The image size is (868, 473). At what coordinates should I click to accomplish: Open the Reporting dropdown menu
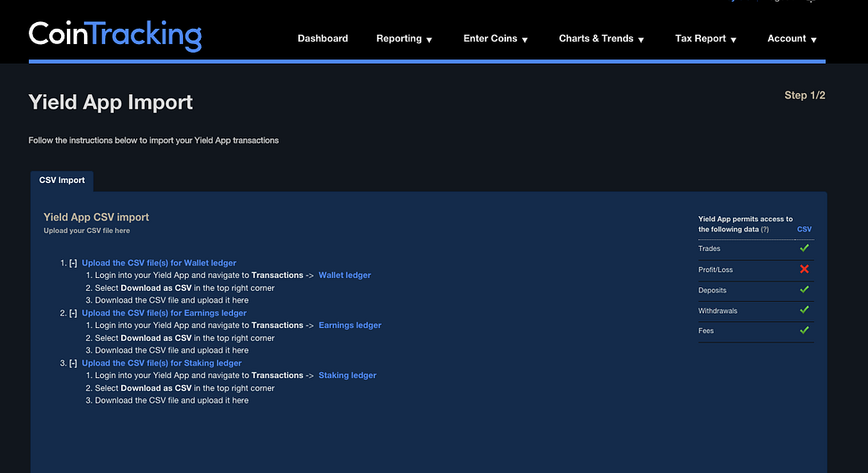click(x=404, y=38)
